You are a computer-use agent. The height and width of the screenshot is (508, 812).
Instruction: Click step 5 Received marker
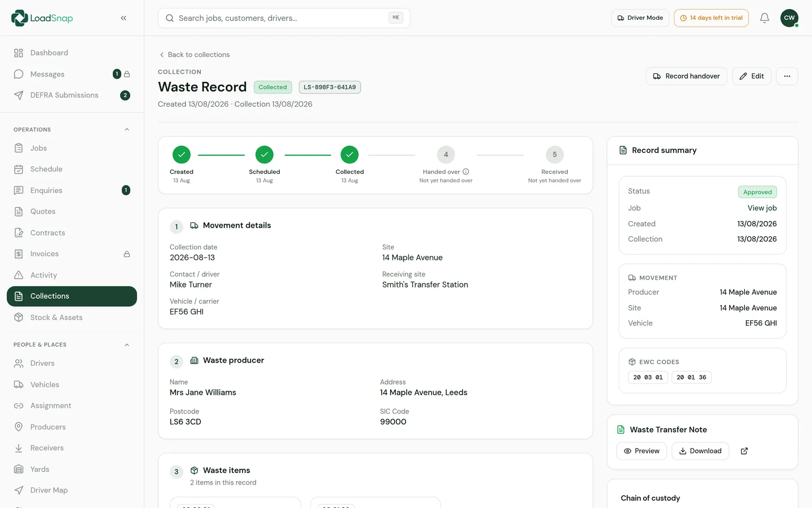[555, 154]
